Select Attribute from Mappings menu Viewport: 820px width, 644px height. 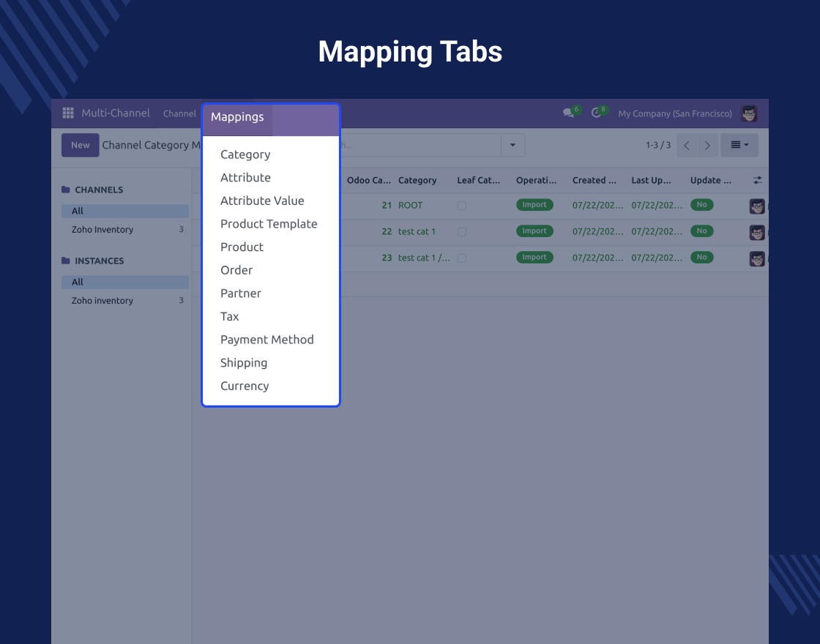point(245,177)
